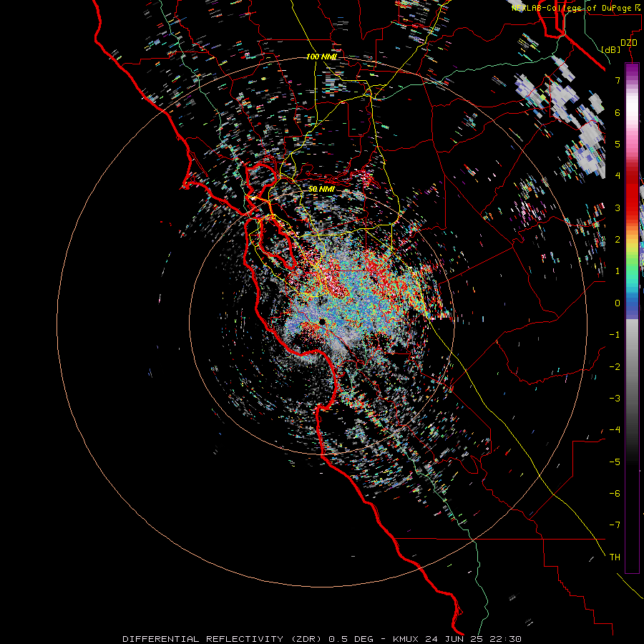Click the 0.5 DEG elevation text
Image resolution: width=644 pixels, height=644 pixels.
click(x=351, y=639)
